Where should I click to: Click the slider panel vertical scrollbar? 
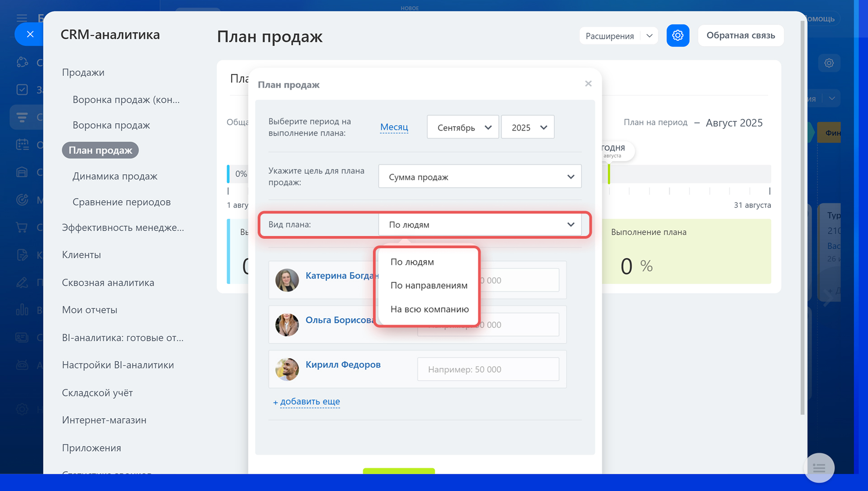pos(802,217)
